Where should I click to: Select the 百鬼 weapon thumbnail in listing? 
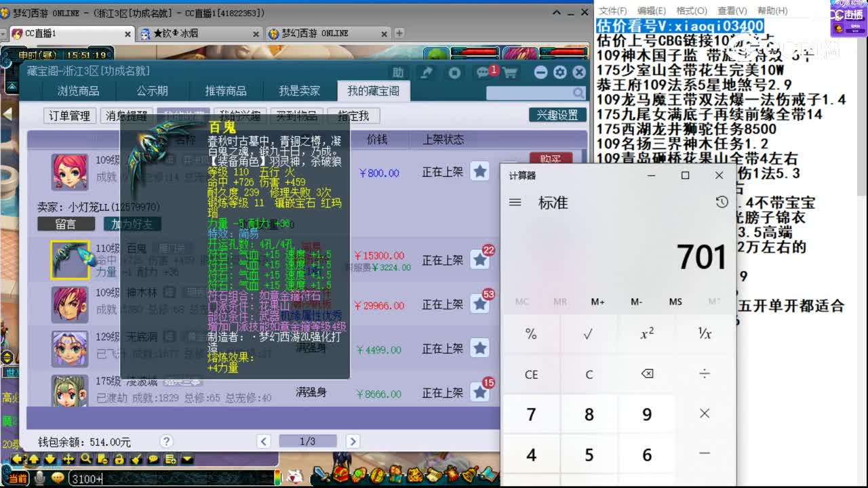click(70, 260)
